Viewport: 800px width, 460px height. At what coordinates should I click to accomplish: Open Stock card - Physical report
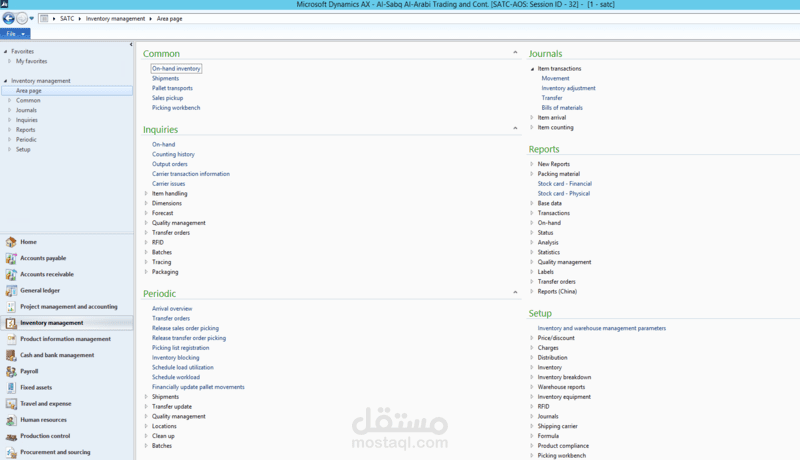tap(563, 193)
